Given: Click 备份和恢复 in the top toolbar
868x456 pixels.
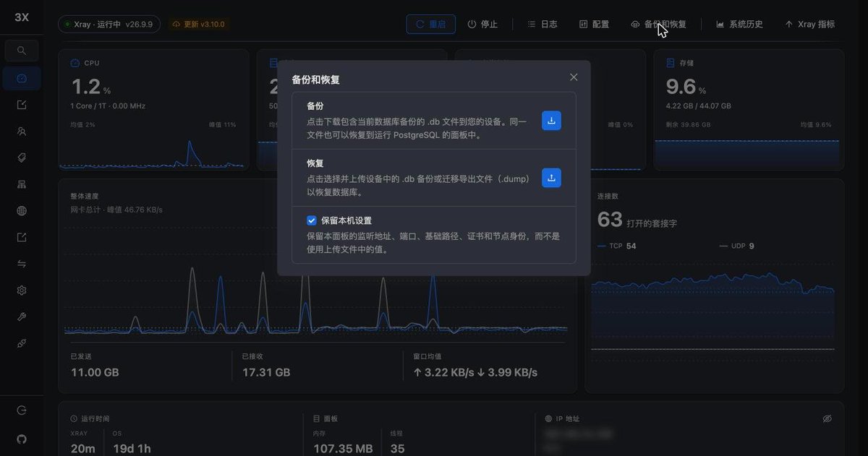Looking at the screenshot, I should (658, 24).
